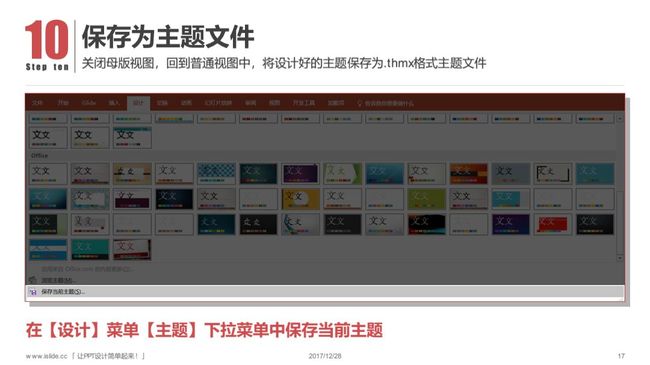Select the dark purple theme in third Office row
650x365 pixels.
[511, 224]
